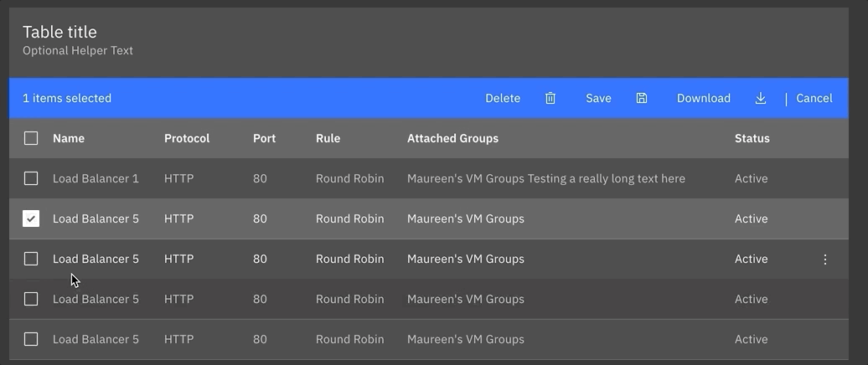Click the Load Balancer 5 name beside the overflow-menu row
Viewport: 868px width, 365px height.
(96, 259)
